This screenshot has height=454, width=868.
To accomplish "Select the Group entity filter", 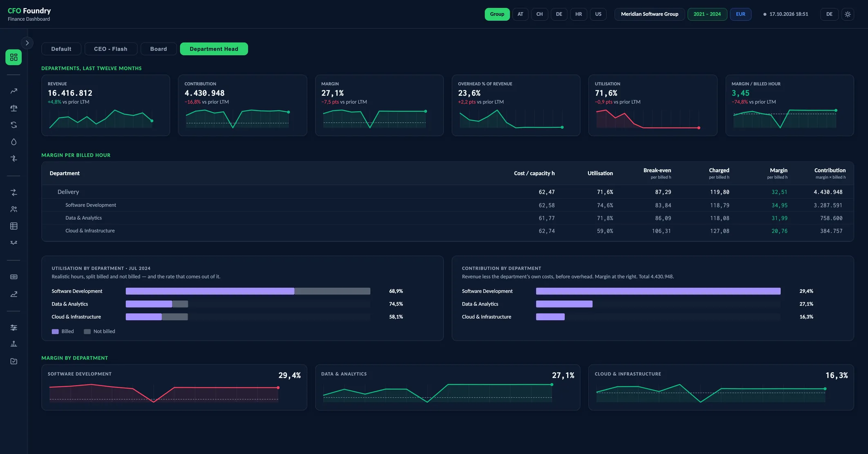I will coord(497,14).
